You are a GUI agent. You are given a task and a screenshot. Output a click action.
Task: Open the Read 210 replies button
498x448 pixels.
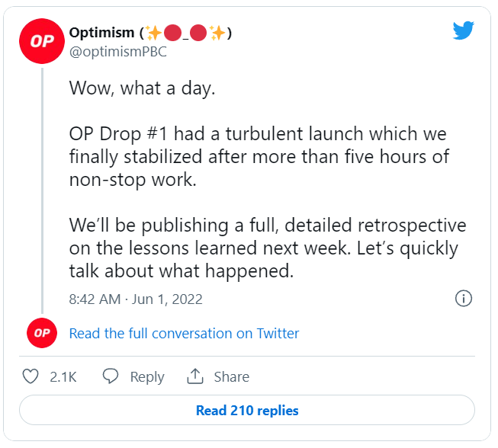[247, 410]
